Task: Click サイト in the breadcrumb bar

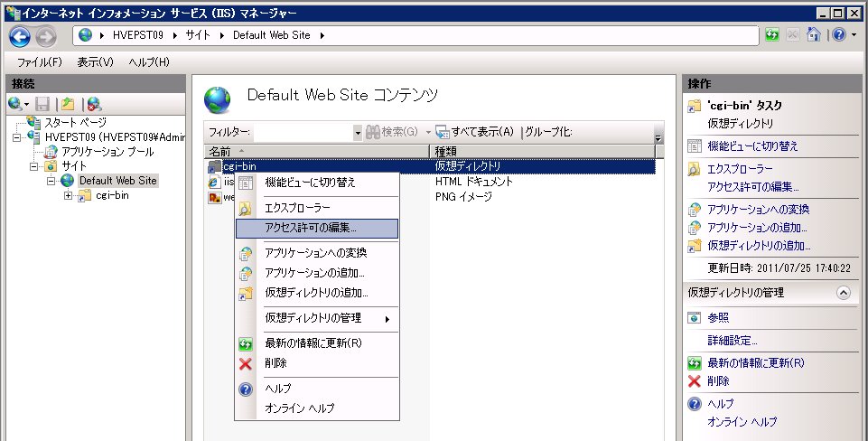Action: click(198, 35)
